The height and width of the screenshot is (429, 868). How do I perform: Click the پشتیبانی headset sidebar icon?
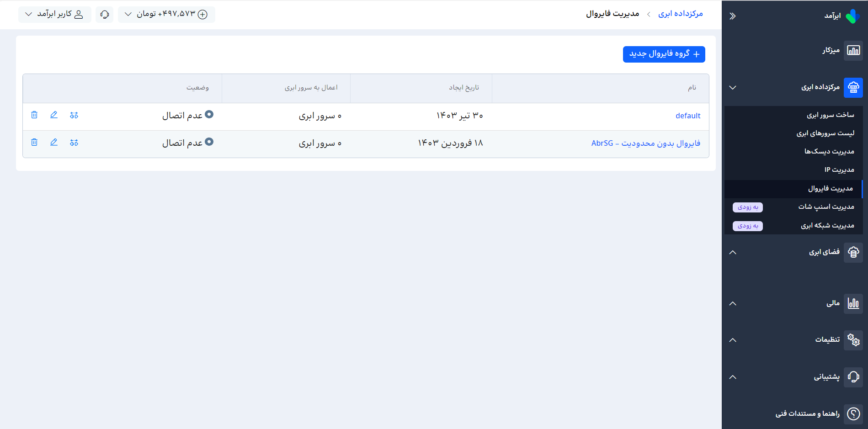point(853,377)
